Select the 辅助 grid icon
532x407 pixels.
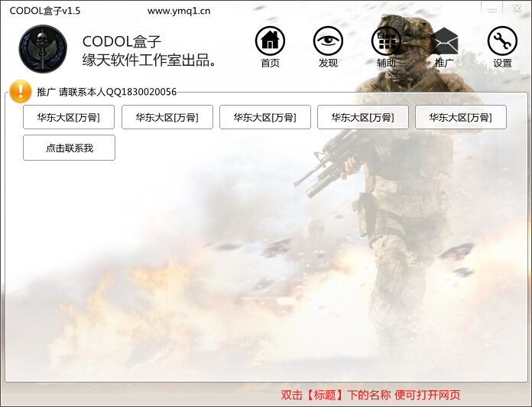(386, 41)
